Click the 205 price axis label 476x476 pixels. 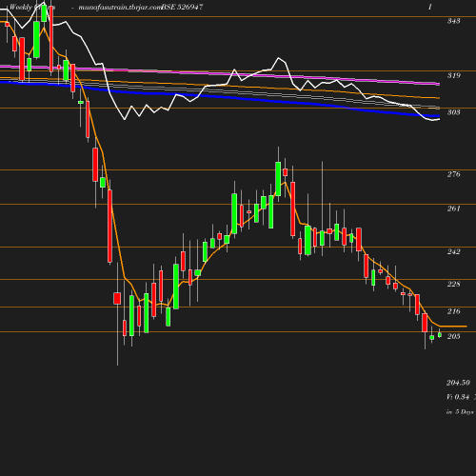click(453, 336)
